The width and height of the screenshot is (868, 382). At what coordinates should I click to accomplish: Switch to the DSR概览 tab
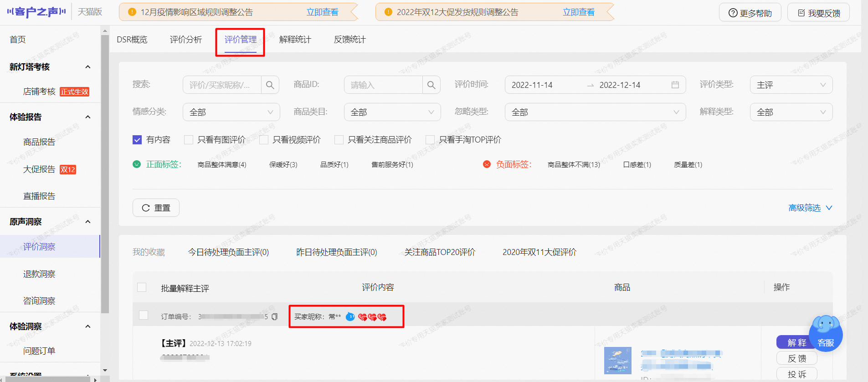[132, 40]
